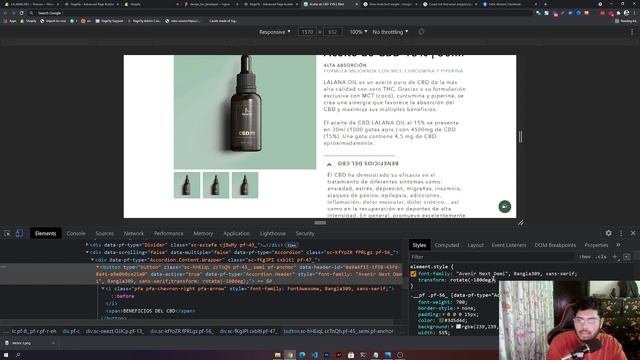Viewport: 640px width, 360px height.
Task: Select first product thumbnail image
Action: pyautogui.click(x=187, y=185)
